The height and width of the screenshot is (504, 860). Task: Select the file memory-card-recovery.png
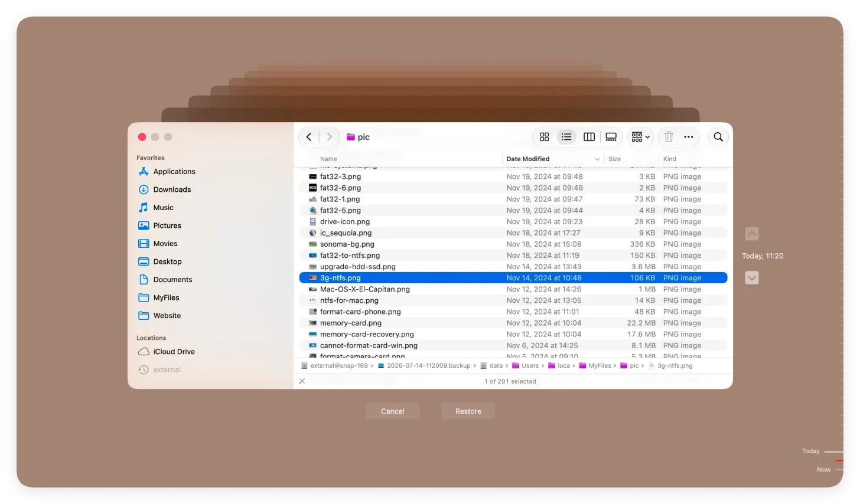(513, 334)
